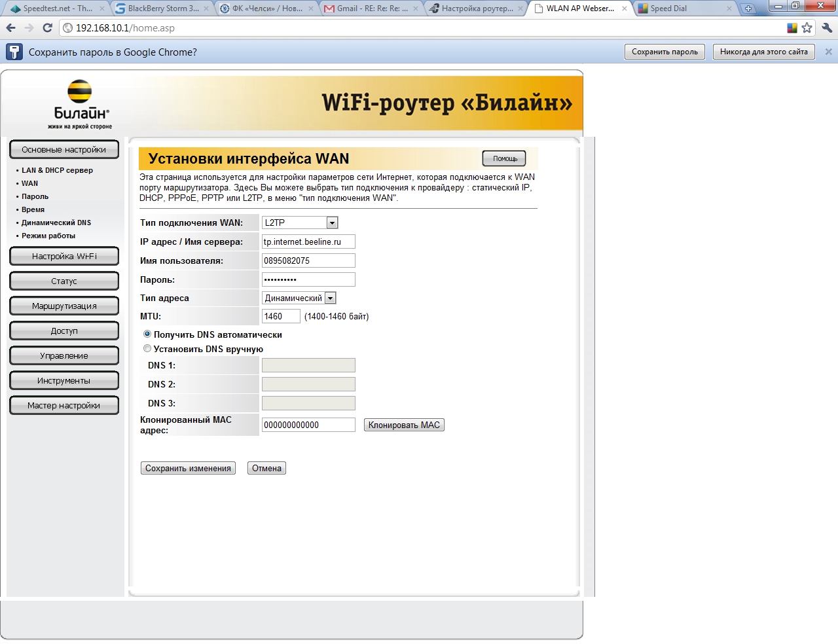Open the 'Маршрутизация' section

pos(64,306)
